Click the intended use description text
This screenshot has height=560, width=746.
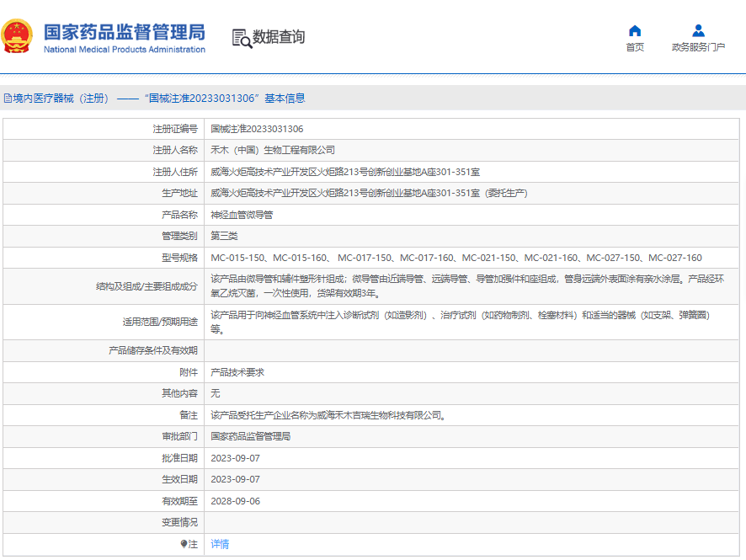[460, 323]
